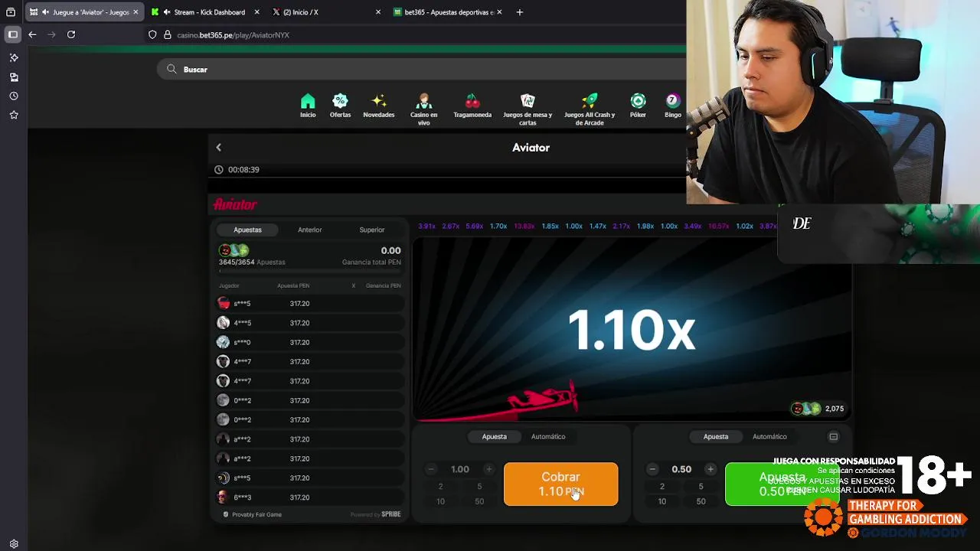Click the 3.91x multiplier in history
The width and height of the screenshot is (980, 551).
coord(426,226)
